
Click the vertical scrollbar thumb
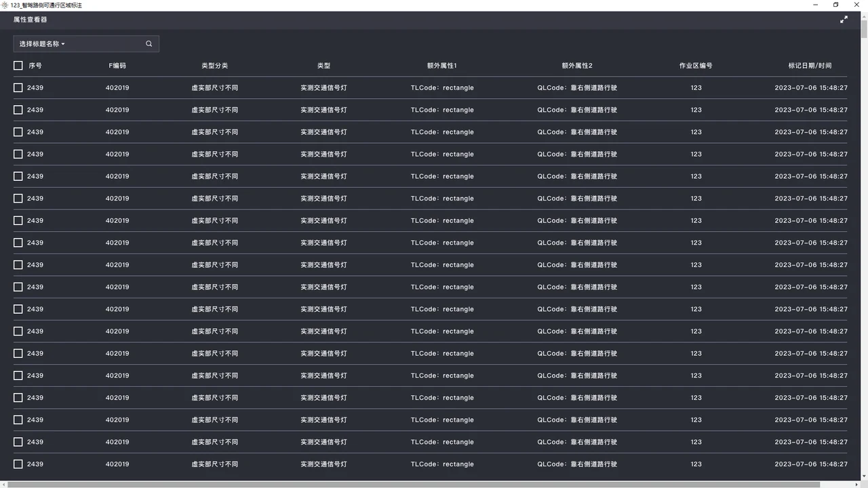pos(864,28)
